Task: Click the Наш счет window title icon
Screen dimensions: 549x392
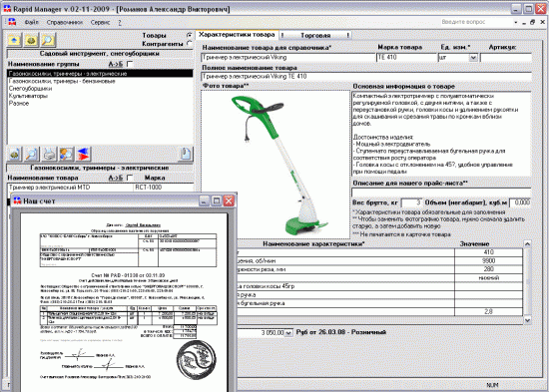Action: tap(17, 200)
